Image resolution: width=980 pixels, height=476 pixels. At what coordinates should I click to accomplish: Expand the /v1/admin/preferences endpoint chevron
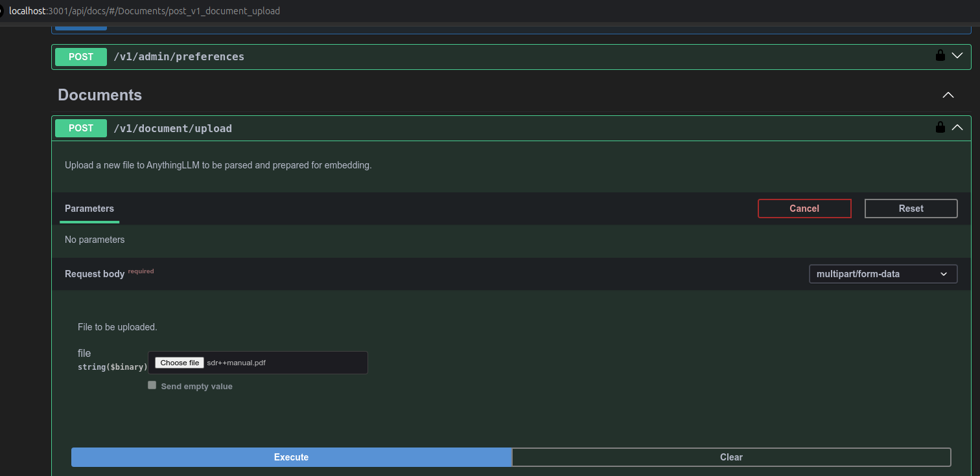pos(957,56)
